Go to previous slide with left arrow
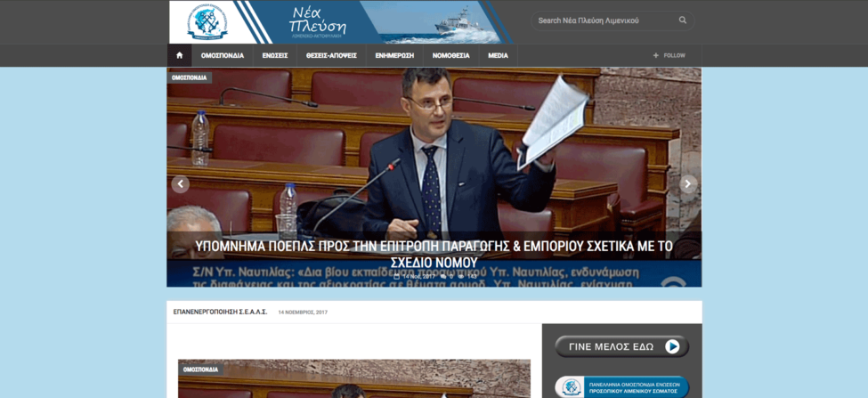This screenshot has width=868, height=398. [181, 184]
